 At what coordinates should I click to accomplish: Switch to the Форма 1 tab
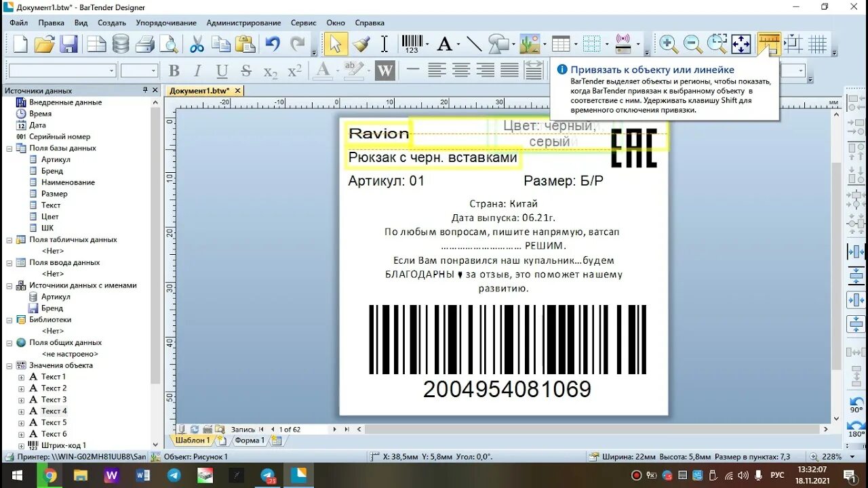point(249,440)
